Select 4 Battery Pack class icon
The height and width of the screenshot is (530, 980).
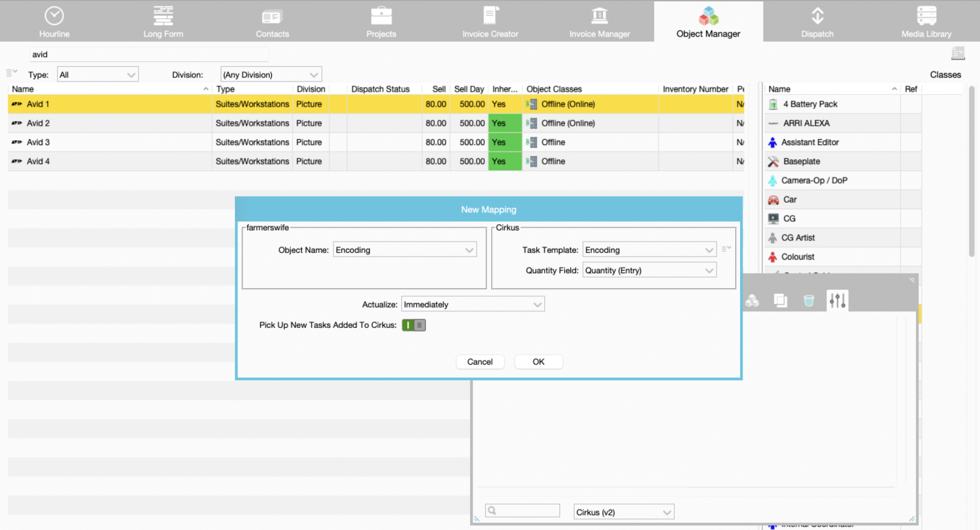[x=773, y=104]
